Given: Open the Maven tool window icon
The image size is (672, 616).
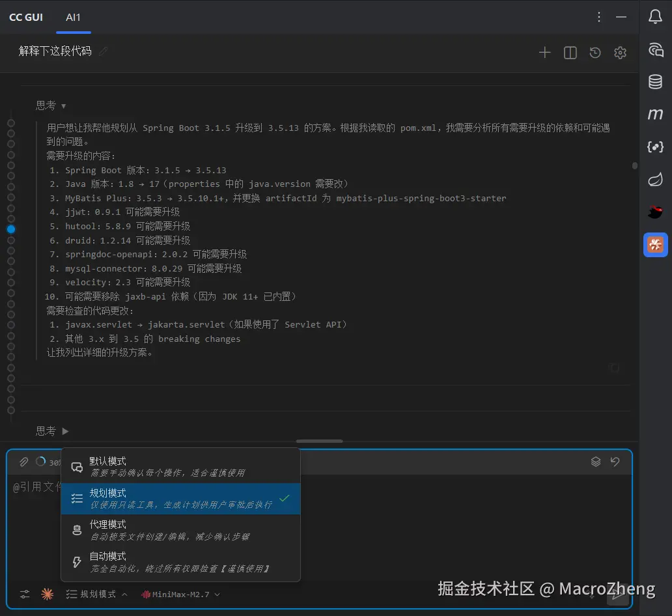Looking at the screenshot, I should click(x=655, y=114).
